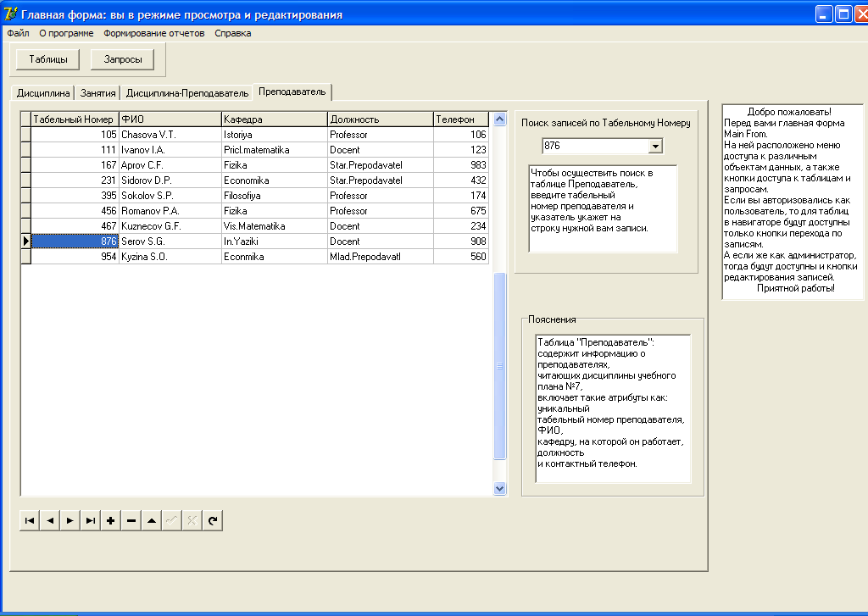Go to next record in navigator

click(70, 520)
